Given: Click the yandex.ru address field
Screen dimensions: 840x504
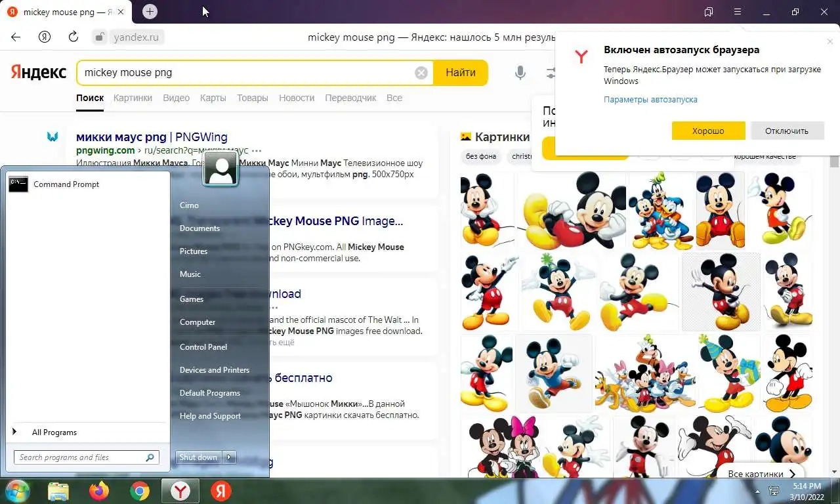Looking at the screenshot, I should pos(136,37).
